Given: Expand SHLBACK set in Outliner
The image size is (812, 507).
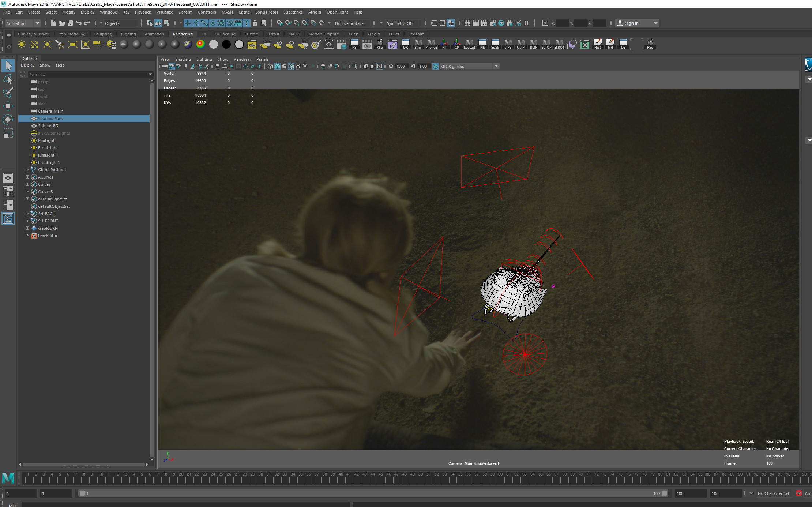Looking at the screenshot, I should click(x=27, y=214).
